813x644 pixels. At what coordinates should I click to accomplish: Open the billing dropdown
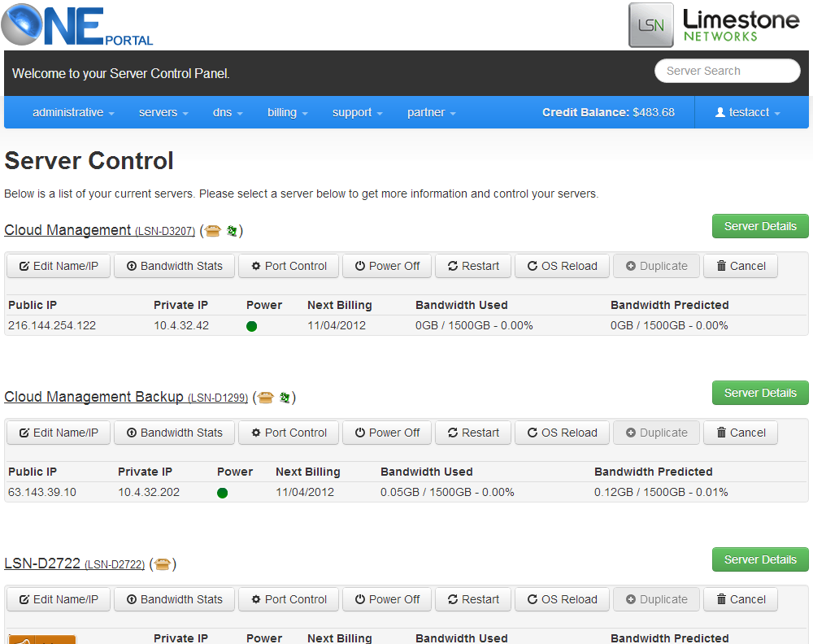287,112
